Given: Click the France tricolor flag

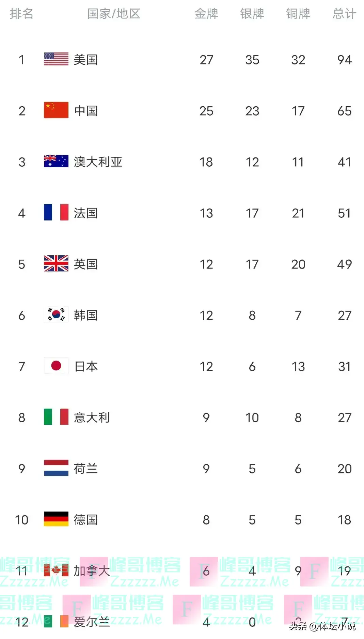Looking at the screenshot, I should (x=56, y=213).
